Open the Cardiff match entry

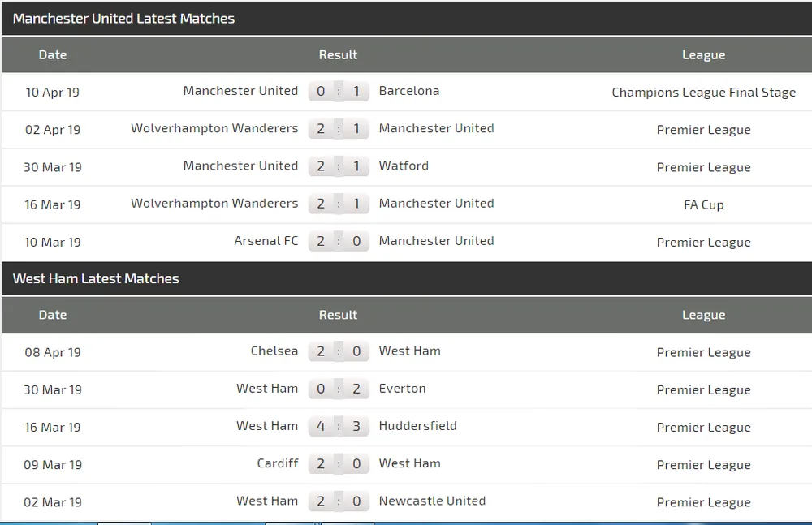tap(278, 464)
